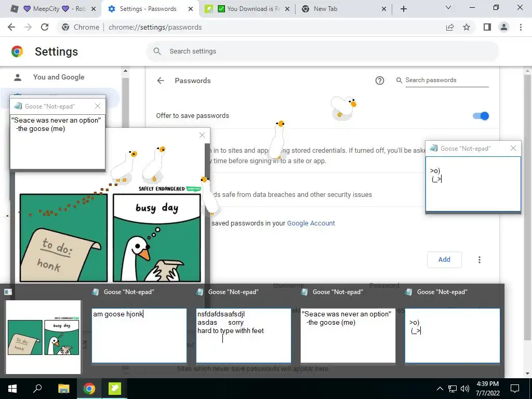532x399 pixels.
Task: Click the Seace was never an option text
Action: (x=56, y=120)
